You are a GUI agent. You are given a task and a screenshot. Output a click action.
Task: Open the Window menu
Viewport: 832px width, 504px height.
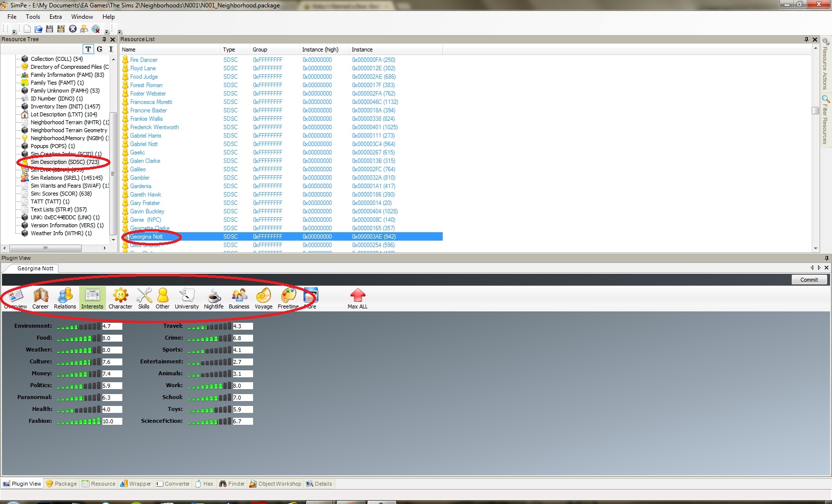click(x=82, y=17)
